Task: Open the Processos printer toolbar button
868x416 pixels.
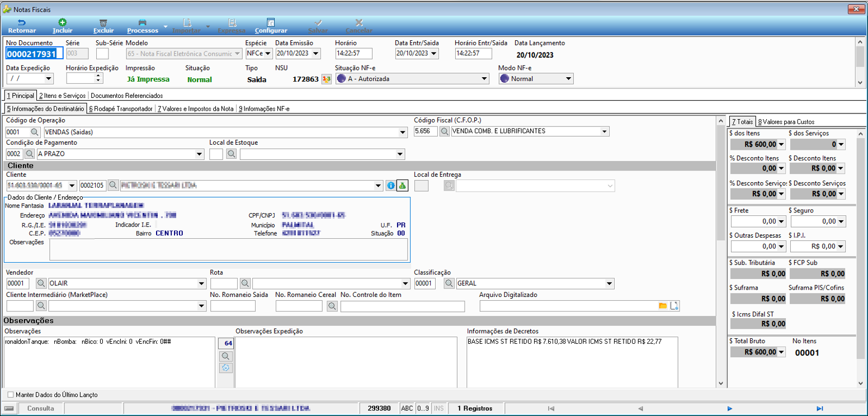Action: [143, 26]
